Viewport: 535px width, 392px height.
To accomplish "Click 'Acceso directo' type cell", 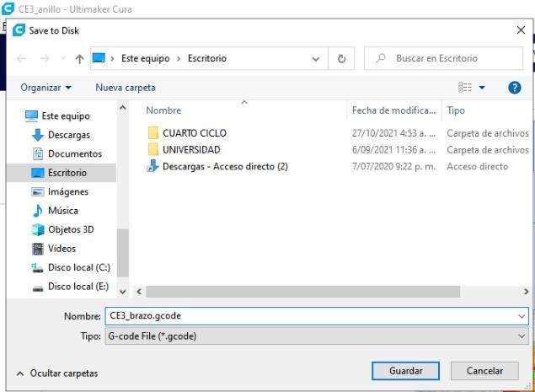I will point(478,167).
